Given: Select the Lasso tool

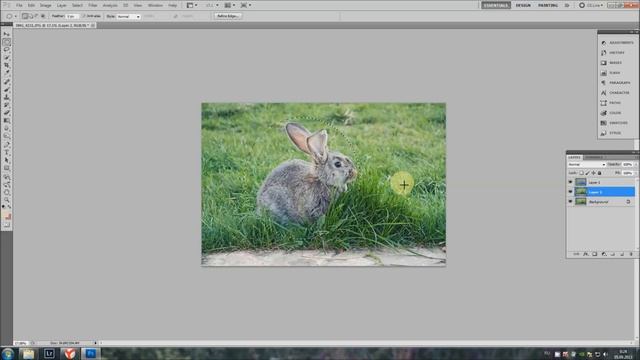Looking at the screenshot, I should click(x=7, y=50).
